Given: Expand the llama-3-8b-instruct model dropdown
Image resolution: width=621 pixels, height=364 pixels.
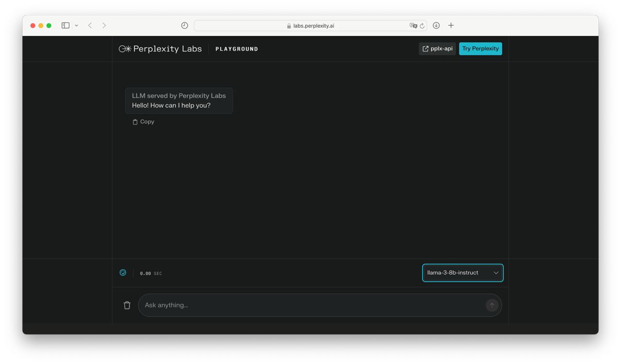Looking at the screenshot, I should coord(462,273).
